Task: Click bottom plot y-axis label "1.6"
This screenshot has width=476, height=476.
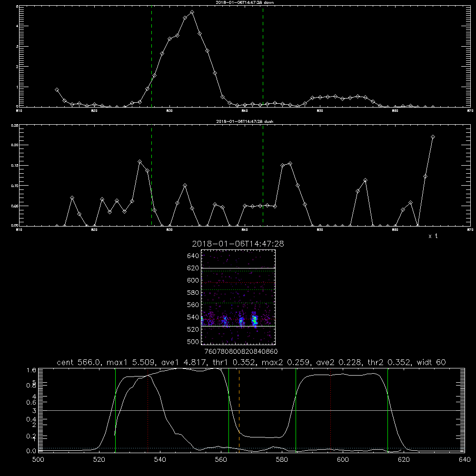Action: click(31, 370)
